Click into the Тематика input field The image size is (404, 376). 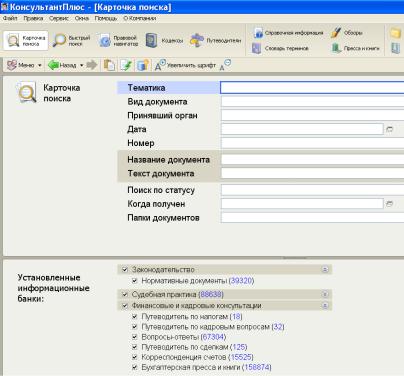point(312,88)
